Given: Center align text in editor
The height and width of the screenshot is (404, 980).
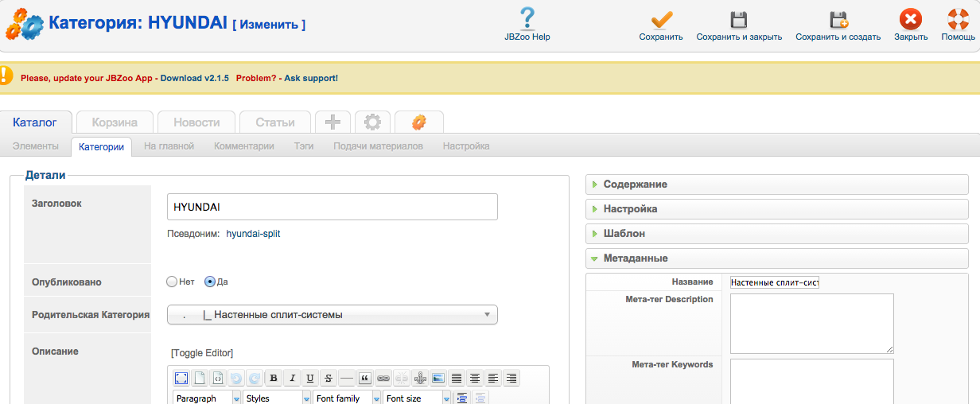Looking at the screenshot, I should (x=475, y=379).
